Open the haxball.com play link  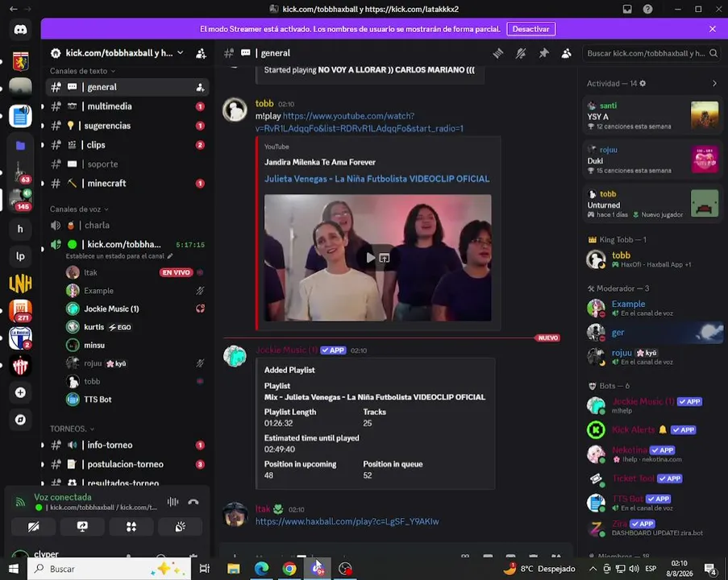pyautogui.click(x=347, y=521)
